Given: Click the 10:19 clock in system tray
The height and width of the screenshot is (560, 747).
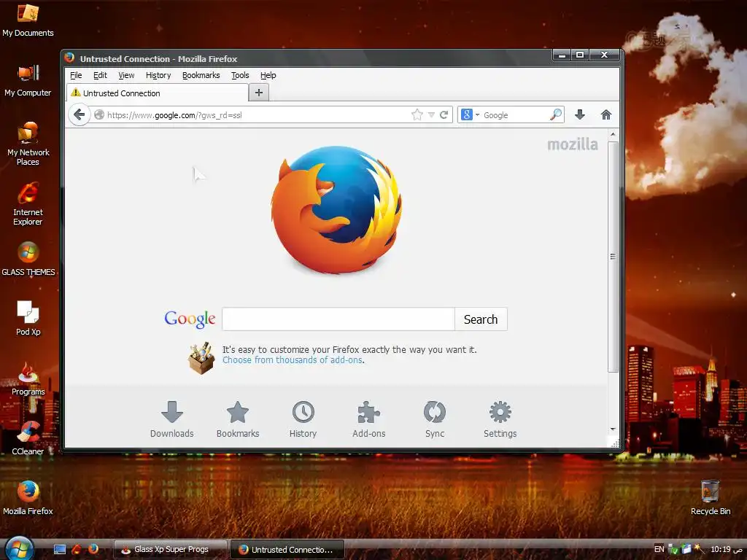Looking at the screenshot, I should point(727,549).
